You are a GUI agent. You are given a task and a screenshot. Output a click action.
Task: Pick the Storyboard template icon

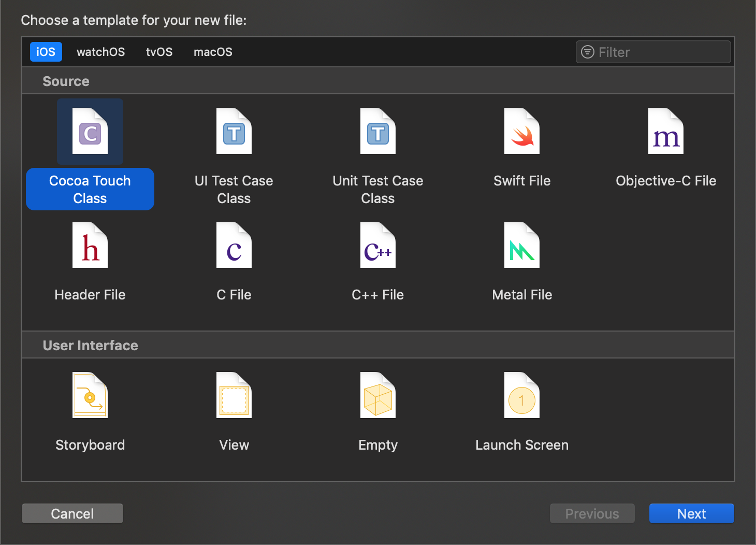(90, 396)
